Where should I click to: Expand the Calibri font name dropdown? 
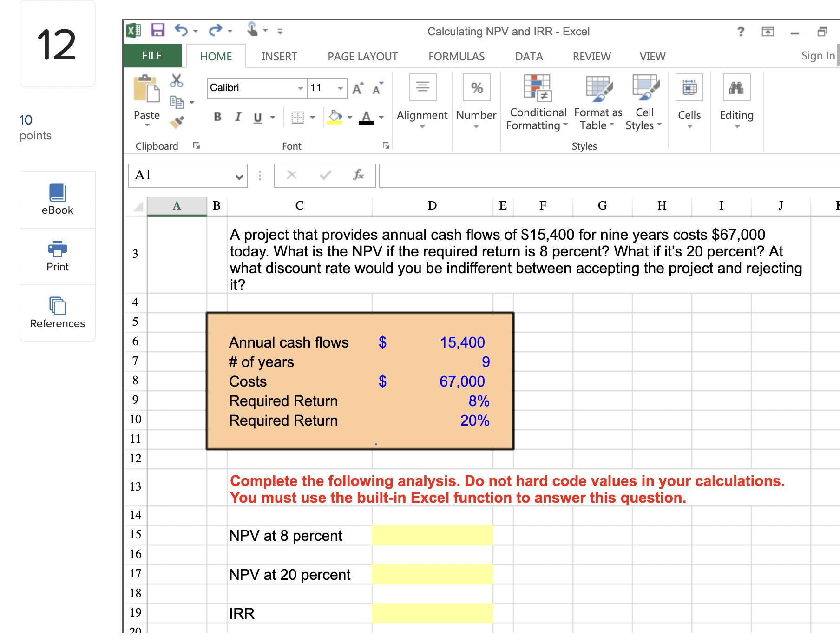click(x=300, y=88)
